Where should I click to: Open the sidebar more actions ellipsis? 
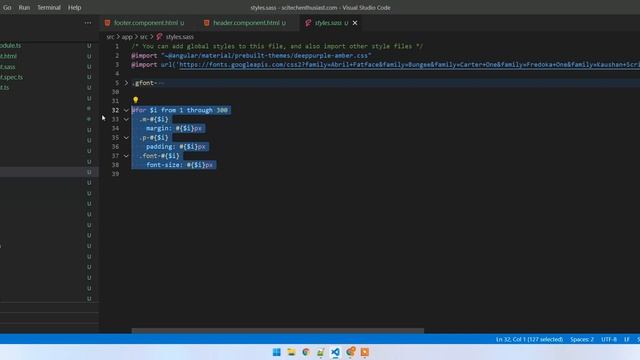tap(88, 23)
